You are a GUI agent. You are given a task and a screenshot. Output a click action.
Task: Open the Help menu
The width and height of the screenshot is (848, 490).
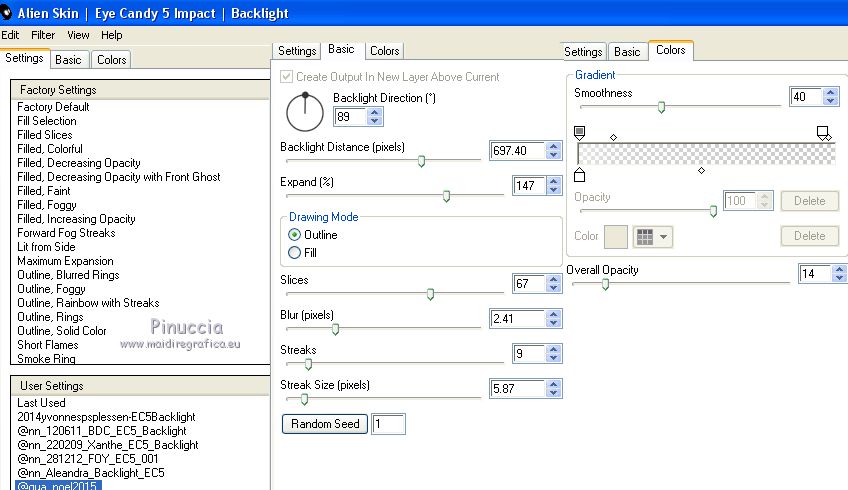[111, 35]
